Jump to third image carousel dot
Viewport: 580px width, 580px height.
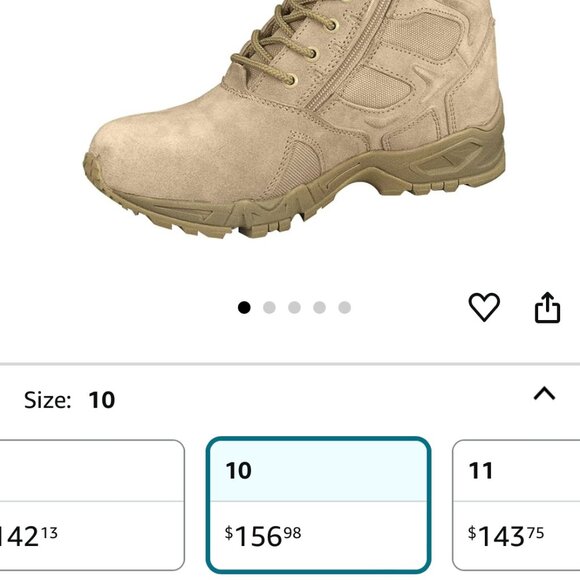click(x=294, y=307)
